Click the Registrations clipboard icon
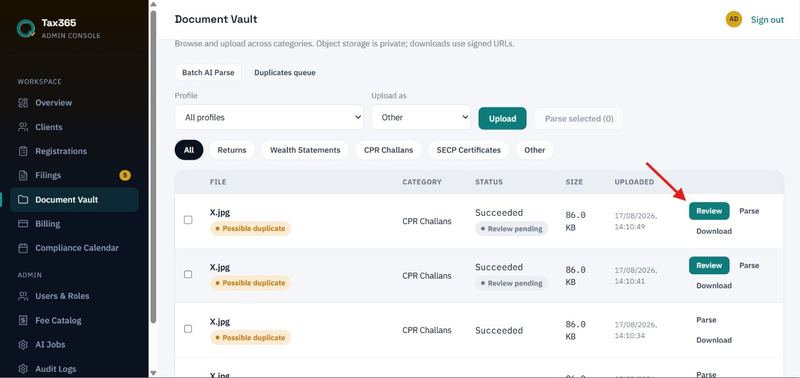 pyautogui.click(x=23, y=151)
